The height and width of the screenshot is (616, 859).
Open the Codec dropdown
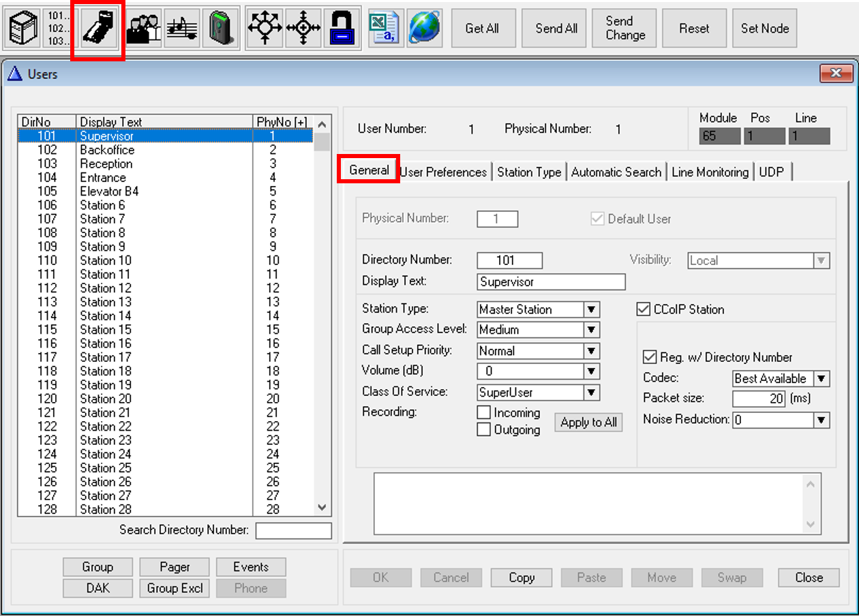coord(822,379)
